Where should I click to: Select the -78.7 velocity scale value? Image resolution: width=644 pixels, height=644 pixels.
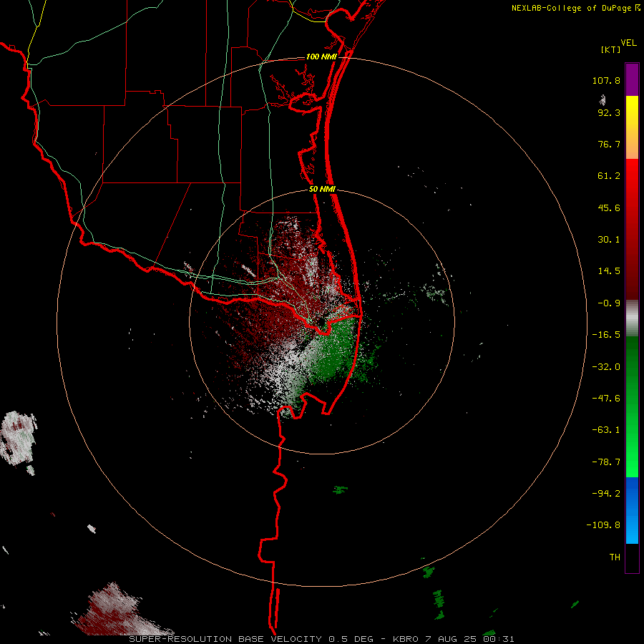606,462
